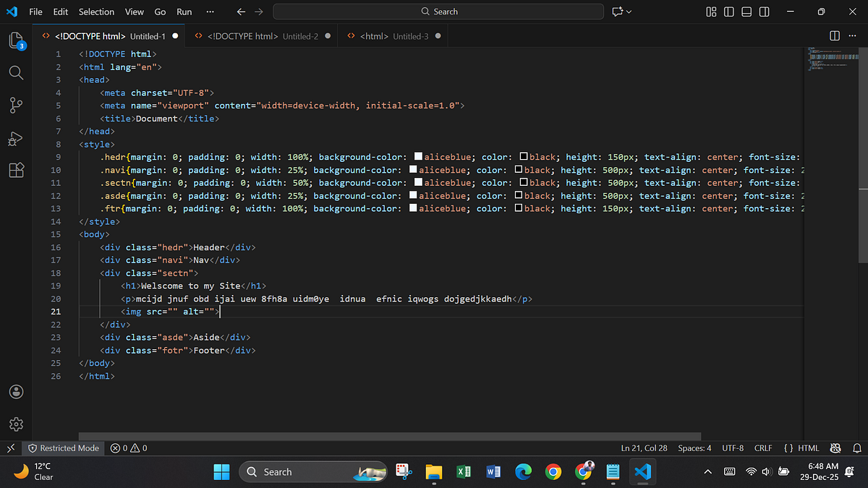Open Problems via errors and warnings count

pyautogui.click(x=129, y=448)
